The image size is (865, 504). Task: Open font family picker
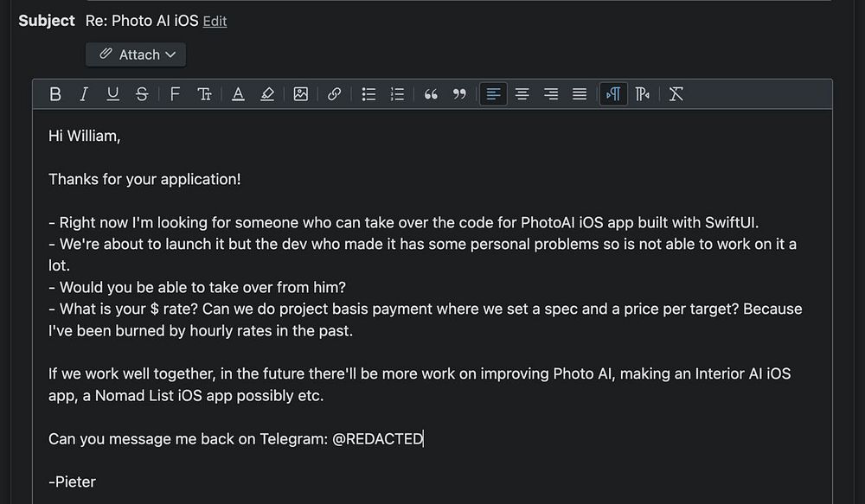click(175, 94)
